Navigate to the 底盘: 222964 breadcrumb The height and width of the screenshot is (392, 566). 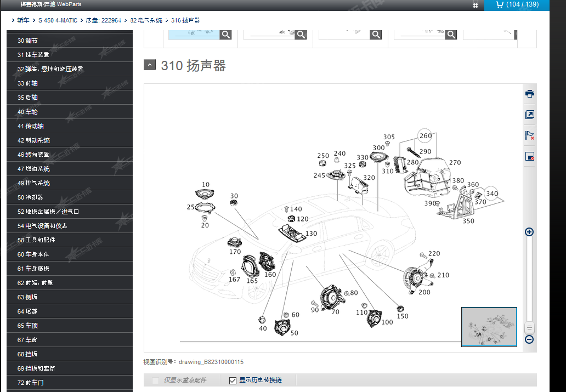coord(103,20)
